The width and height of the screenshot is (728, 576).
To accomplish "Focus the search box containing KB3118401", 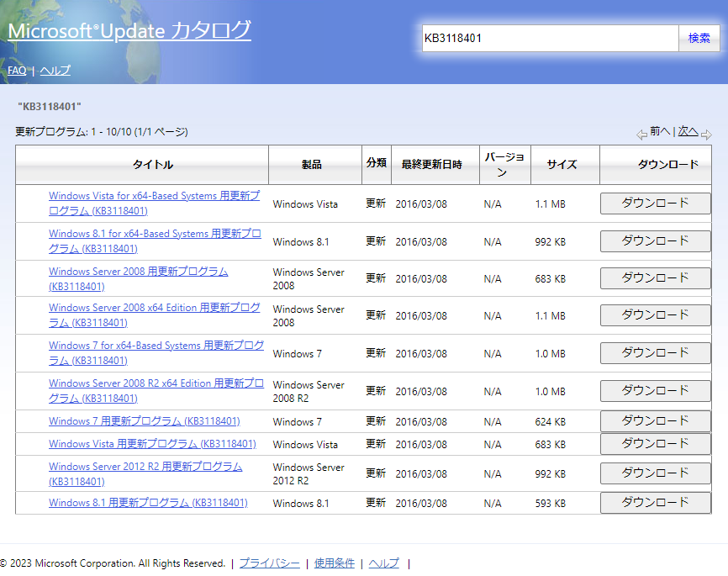I will pyautogui.click(x=550, y=38).
